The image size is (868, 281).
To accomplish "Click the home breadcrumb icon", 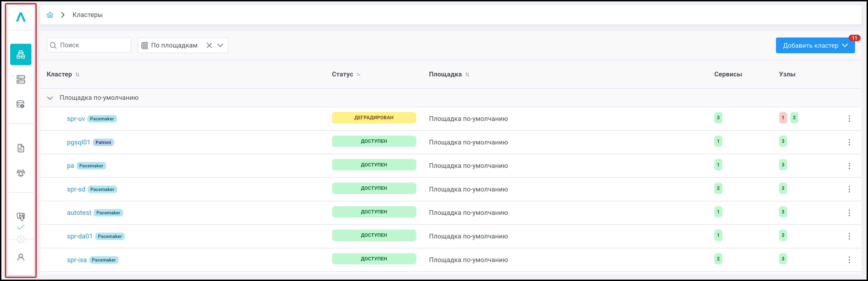I will click(x=50, y=15).
